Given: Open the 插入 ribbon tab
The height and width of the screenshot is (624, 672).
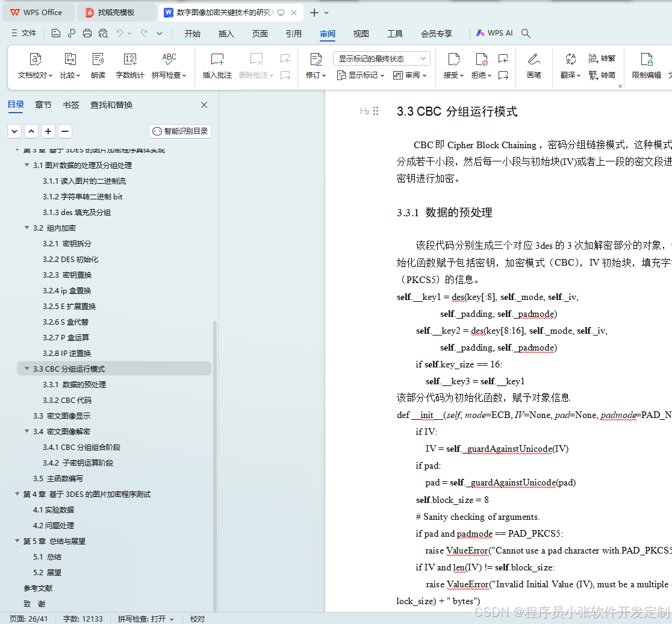Looking at the screenshot, I should (226, 34).
